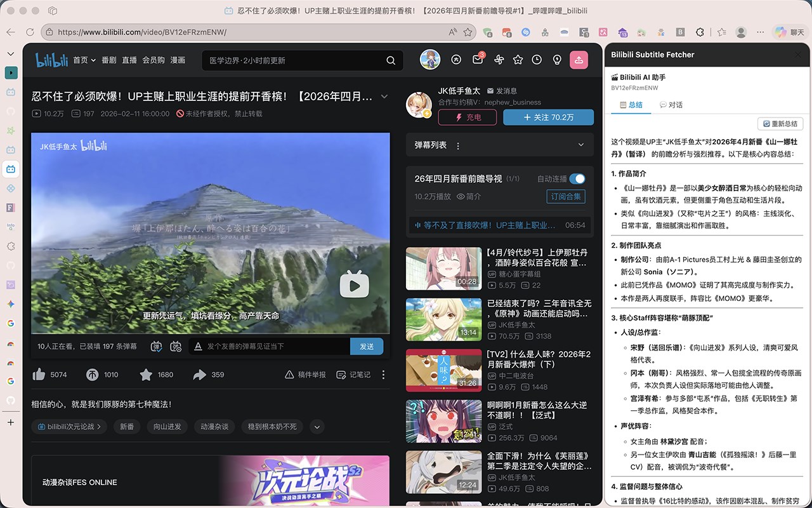Open watch history clock icon
Viewport: 812px width, 508px height.
pyautogui.click(x=537, y=60)
